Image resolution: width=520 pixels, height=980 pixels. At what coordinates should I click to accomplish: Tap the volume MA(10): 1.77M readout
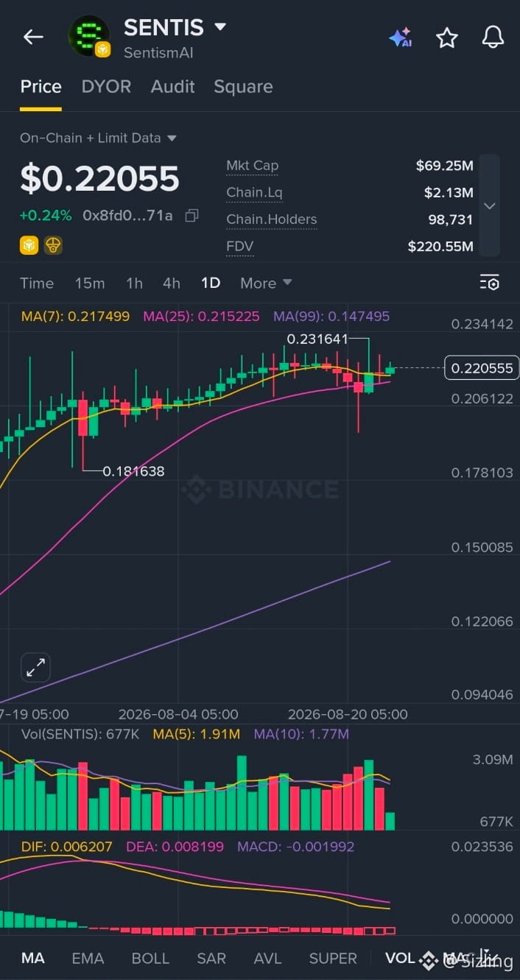point(301,734)
